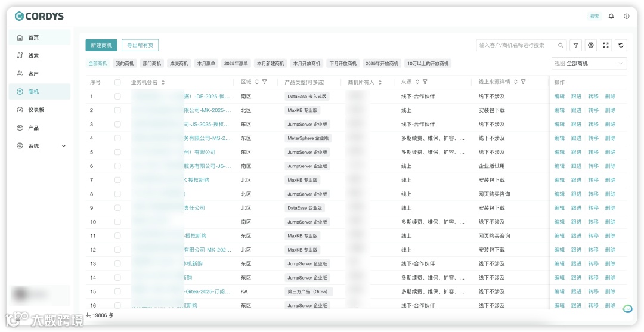Open 线索 in sidebar
Image resolution: width=644 pixels, height=332 pixels.
39,56
